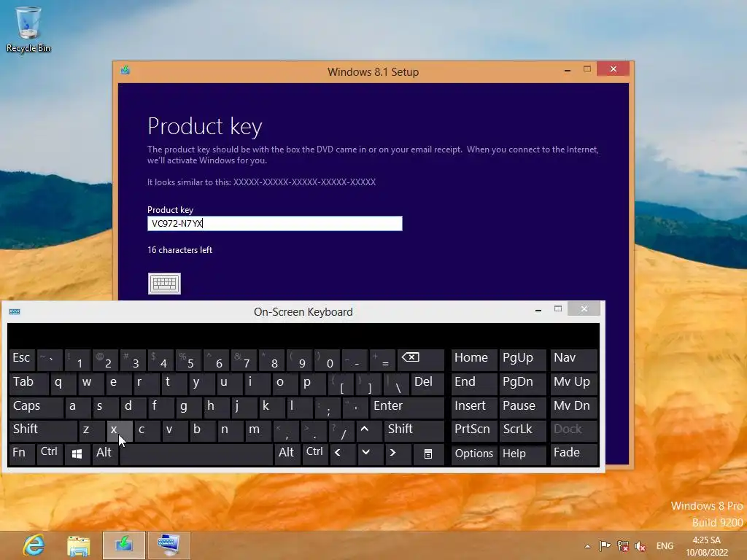Image resolution: width=747 pixels, height=560 pixels.
Task: Select On-Screen Keyboard taskbar icon
Action: pos(169,545)
